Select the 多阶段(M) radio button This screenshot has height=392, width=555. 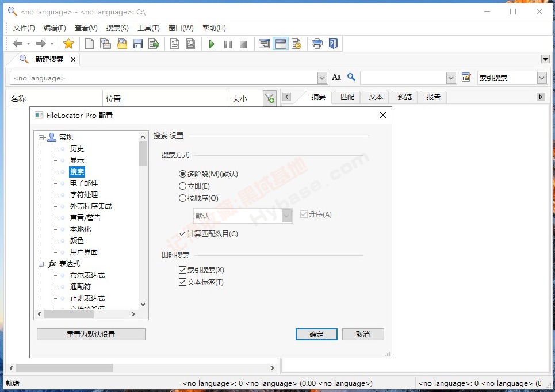coord(182,174)
